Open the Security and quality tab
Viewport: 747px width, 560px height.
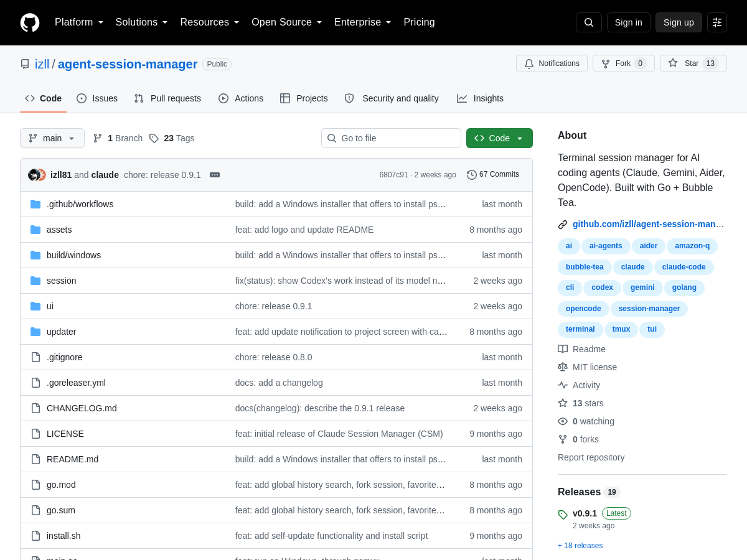[x=392, y=98]
